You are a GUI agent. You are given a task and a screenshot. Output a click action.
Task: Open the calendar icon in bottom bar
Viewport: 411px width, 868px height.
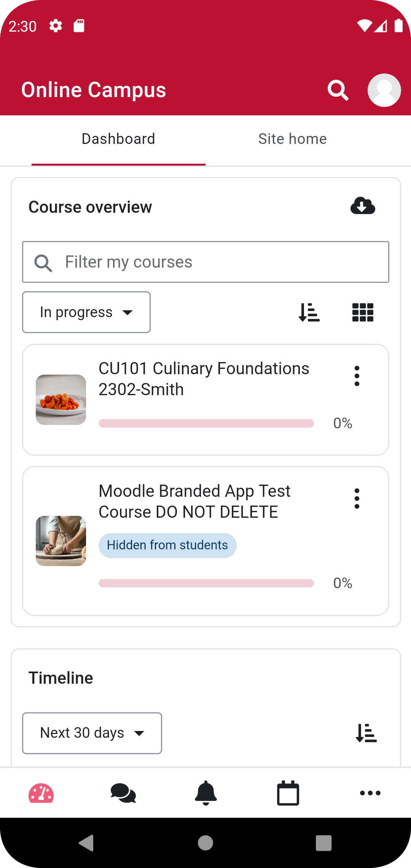[x=288, y=793]
